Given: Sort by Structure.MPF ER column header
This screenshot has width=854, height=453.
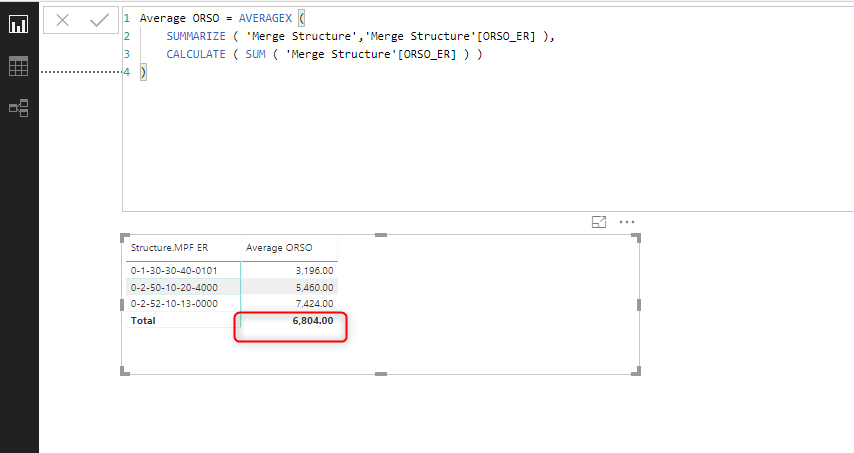Looking at the screenshot, I should [169, 248].
